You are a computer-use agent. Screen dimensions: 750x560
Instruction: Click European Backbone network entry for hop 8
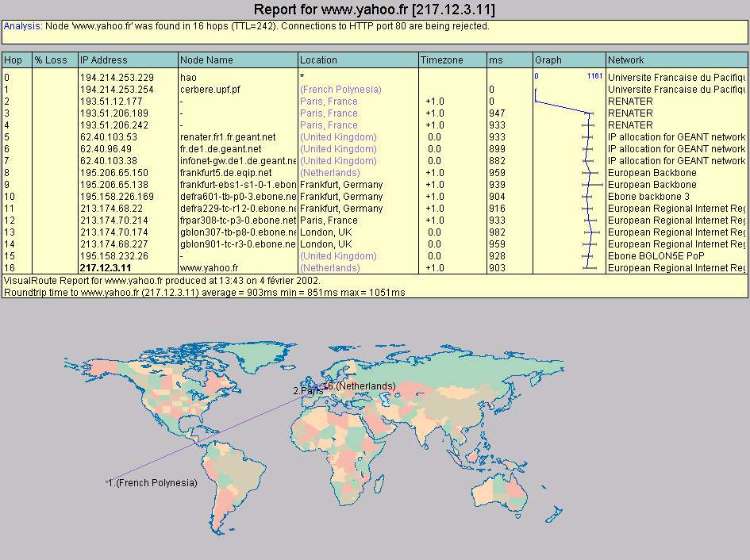(x=652, y=173)
